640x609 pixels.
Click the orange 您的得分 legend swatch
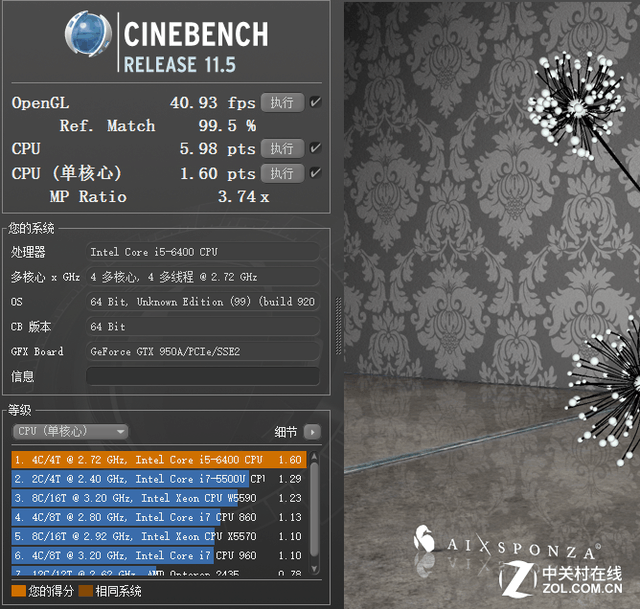click(x=19, y=591)
